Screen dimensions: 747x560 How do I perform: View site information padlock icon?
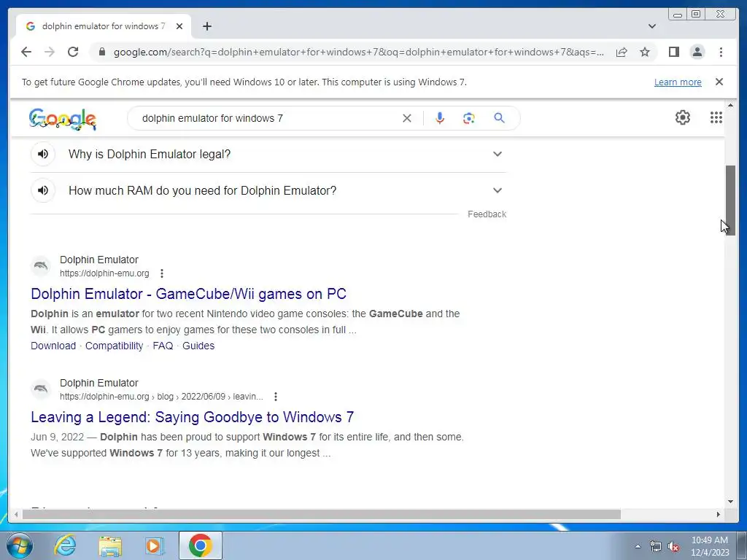coord(101,52)
